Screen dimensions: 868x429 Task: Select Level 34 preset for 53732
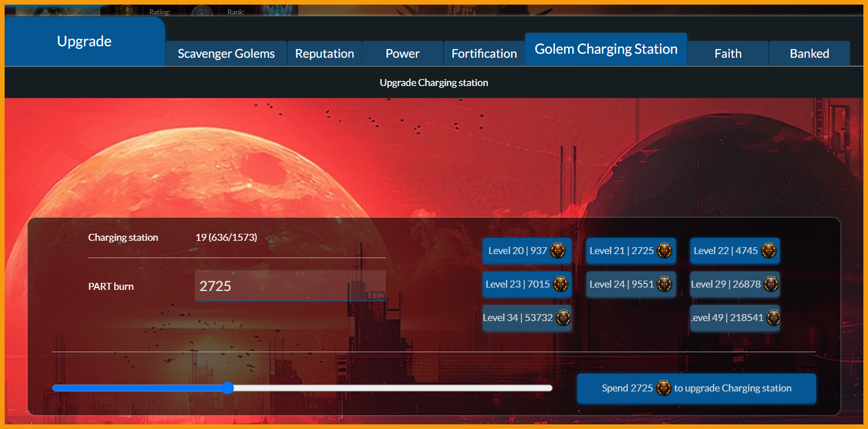point(527,318)
